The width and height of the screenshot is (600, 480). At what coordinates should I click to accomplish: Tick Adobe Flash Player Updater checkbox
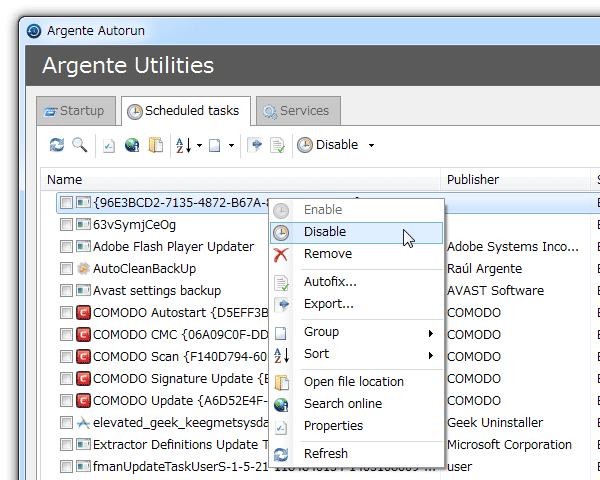click(66, 247)
